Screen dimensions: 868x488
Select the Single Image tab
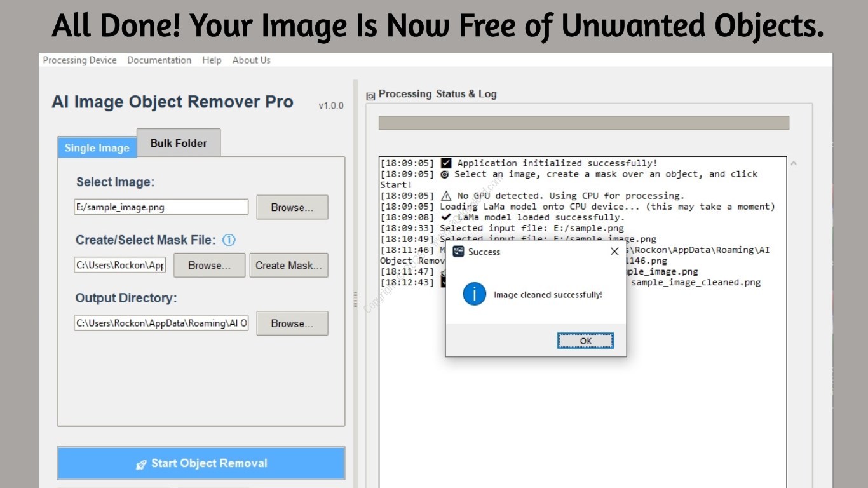[97, 147]
